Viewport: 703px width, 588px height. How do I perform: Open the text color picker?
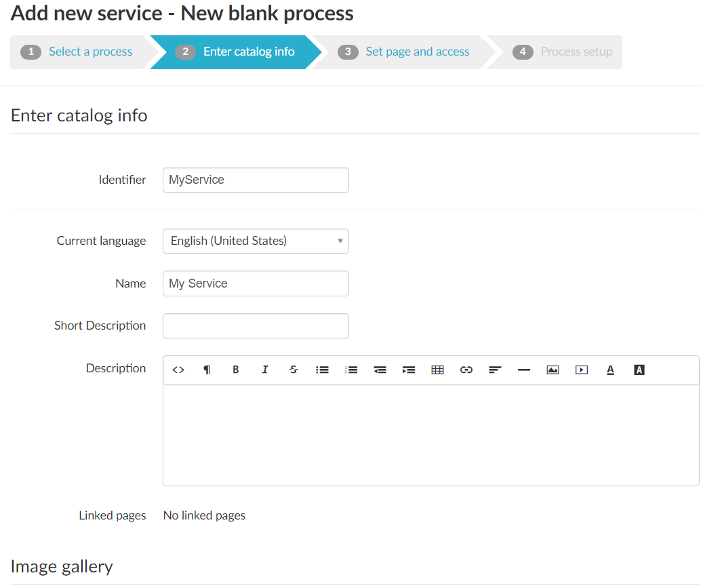(610, 370)
